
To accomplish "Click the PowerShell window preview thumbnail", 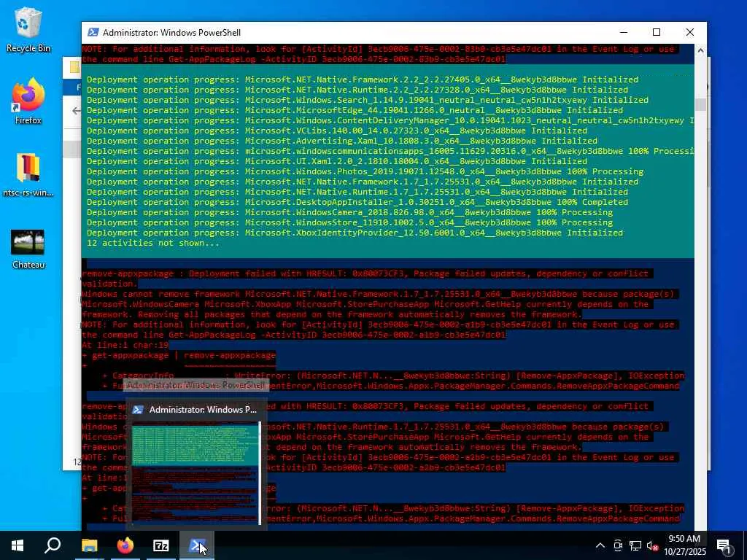I will pyautogui.click(x=196, y=473).
